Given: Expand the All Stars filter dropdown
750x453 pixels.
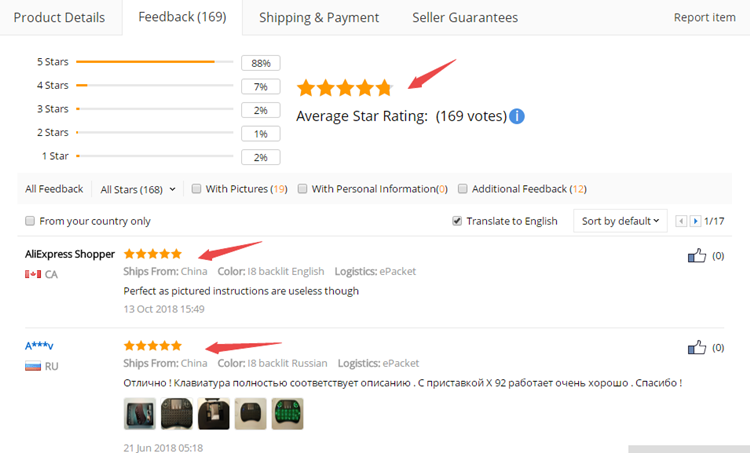Looking at the screenshot, I should tap(138, 188).
